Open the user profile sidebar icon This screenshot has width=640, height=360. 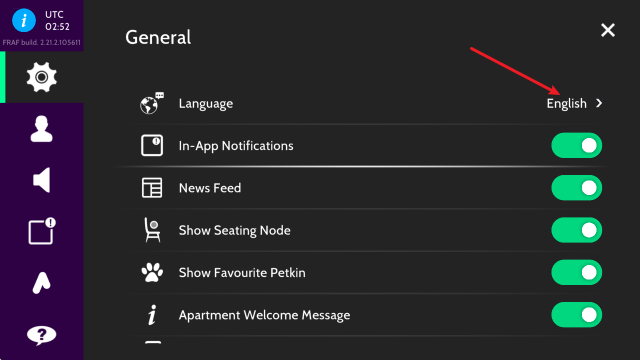tap(42, 129)
